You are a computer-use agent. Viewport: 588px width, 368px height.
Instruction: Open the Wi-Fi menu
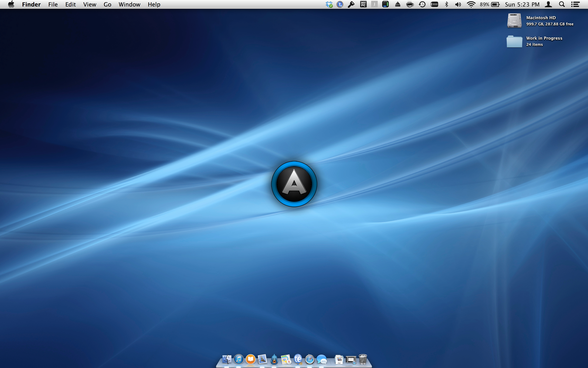(x=471, y=4)
